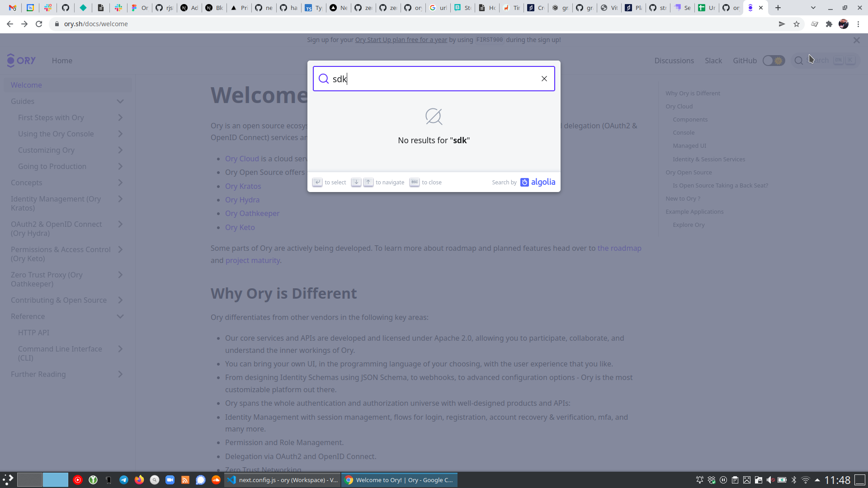Image resolution: width=868 pixels, height=488 pixels.
Task: Click the Algolia logo in the search modal
Action: [x=538, y=182]
